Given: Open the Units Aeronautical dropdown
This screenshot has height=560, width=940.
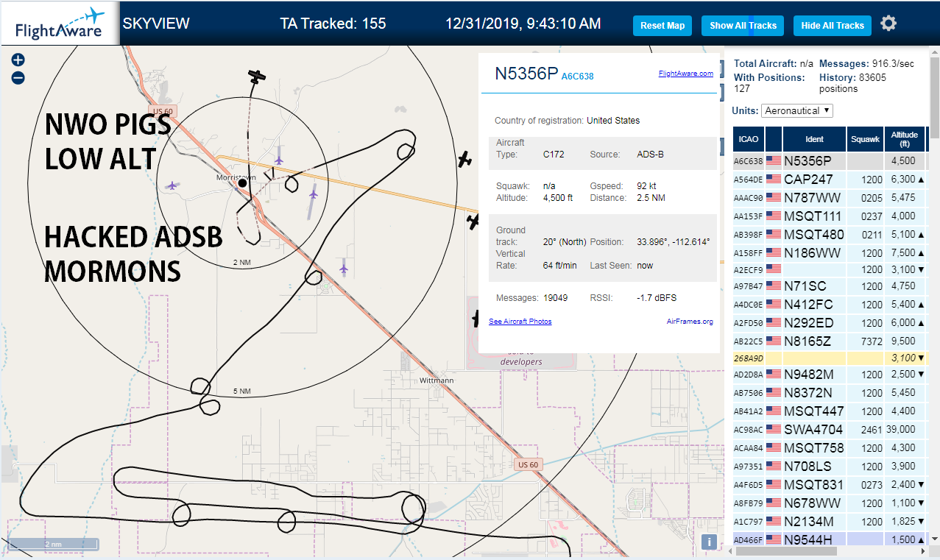Looking at the screenshot, I should (797, 110).
